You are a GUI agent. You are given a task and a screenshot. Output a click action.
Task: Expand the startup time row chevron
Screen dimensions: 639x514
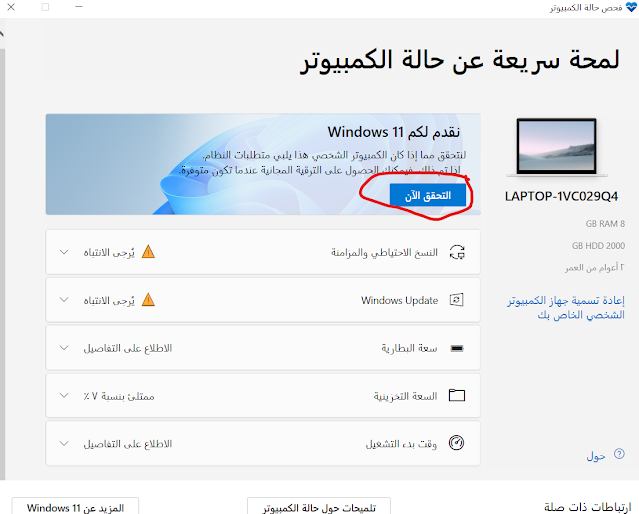pyautogui.click(x=64, y=443)
